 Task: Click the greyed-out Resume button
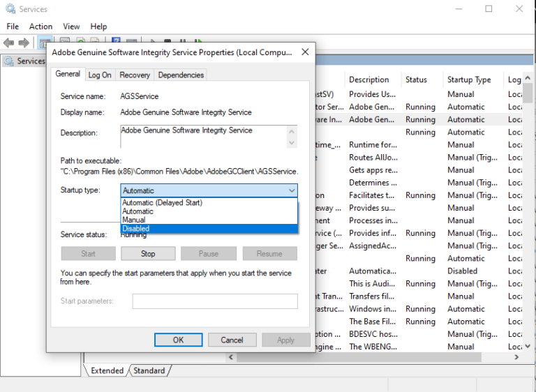point(269,254)
